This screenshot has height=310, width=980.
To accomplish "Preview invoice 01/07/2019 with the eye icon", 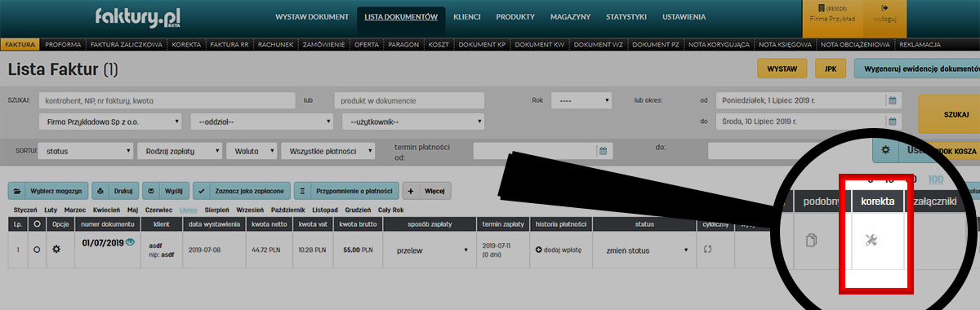I will click(x=130, y=242).
